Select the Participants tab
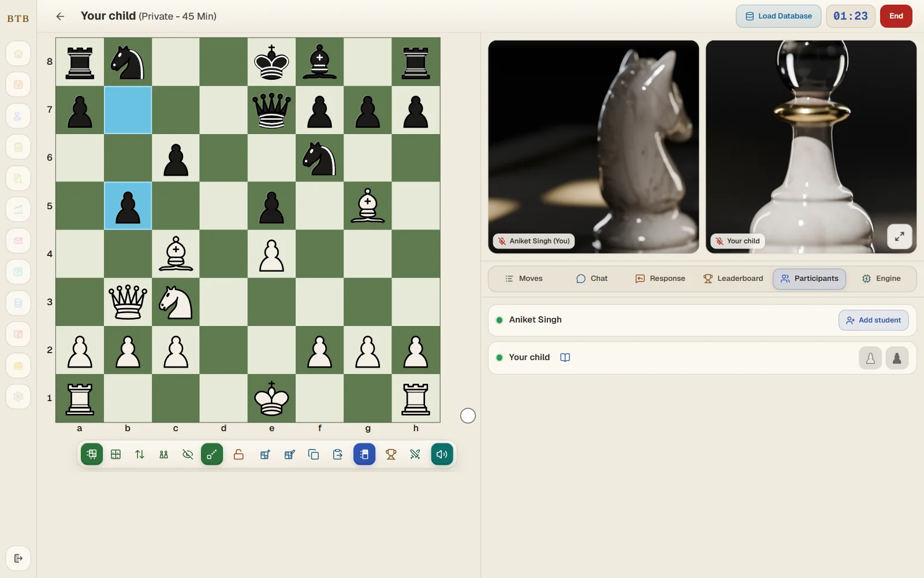The height and width of the screenshot is (578, 924). [810, 279]
